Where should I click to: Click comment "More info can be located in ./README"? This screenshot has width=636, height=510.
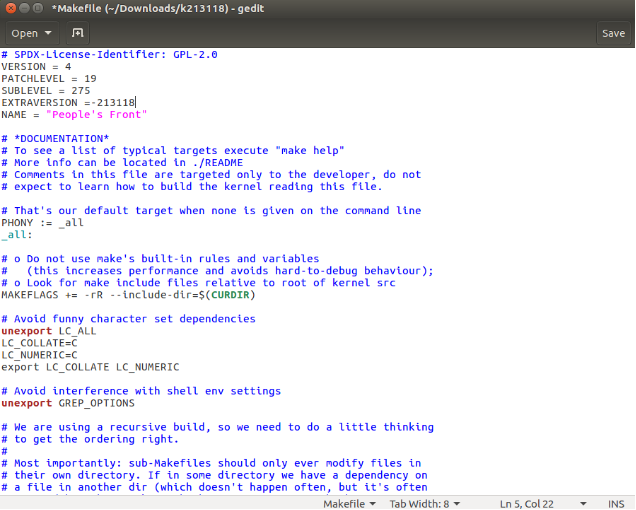coord(122,163)
